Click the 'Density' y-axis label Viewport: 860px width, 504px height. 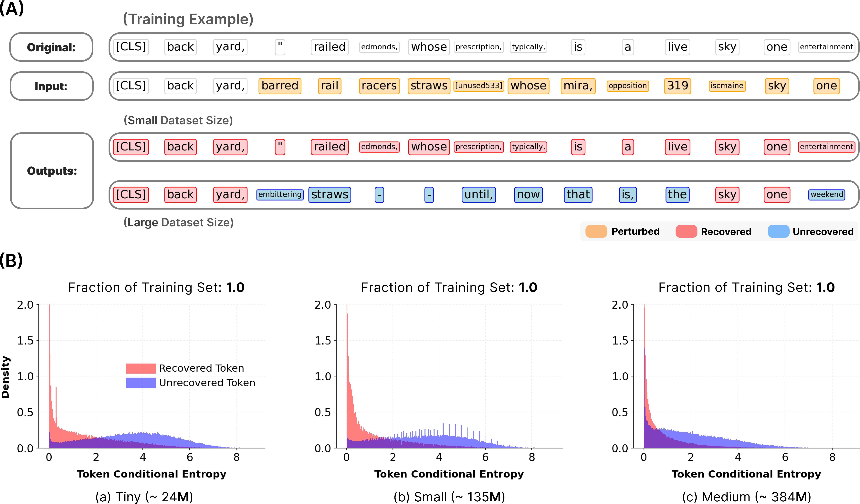[x=5, y=377]
